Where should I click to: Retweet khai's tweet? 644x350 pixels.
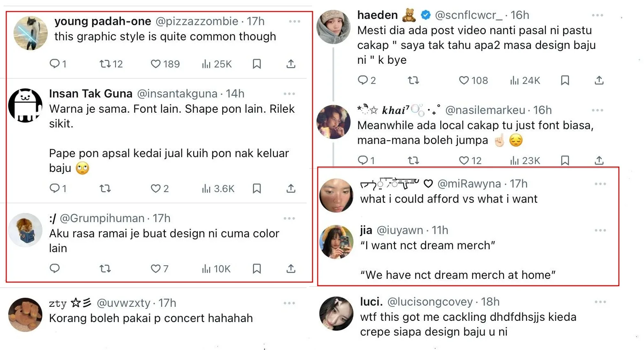(x=413, y=160)
